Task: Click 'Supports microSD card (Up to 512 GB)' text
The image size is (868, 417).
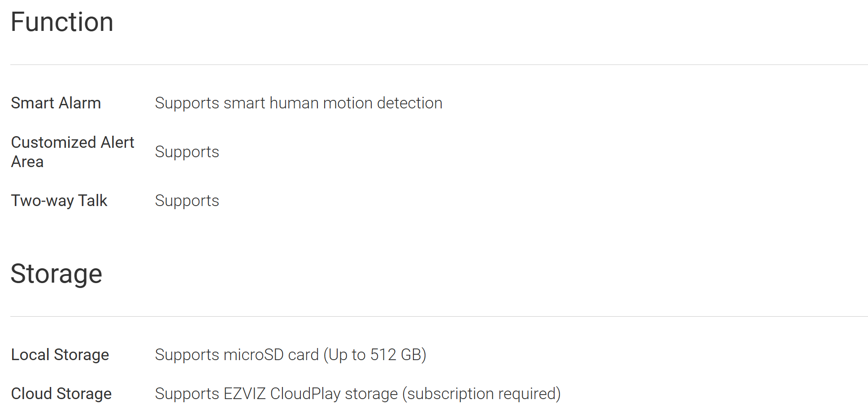Action: coord(291,355)
